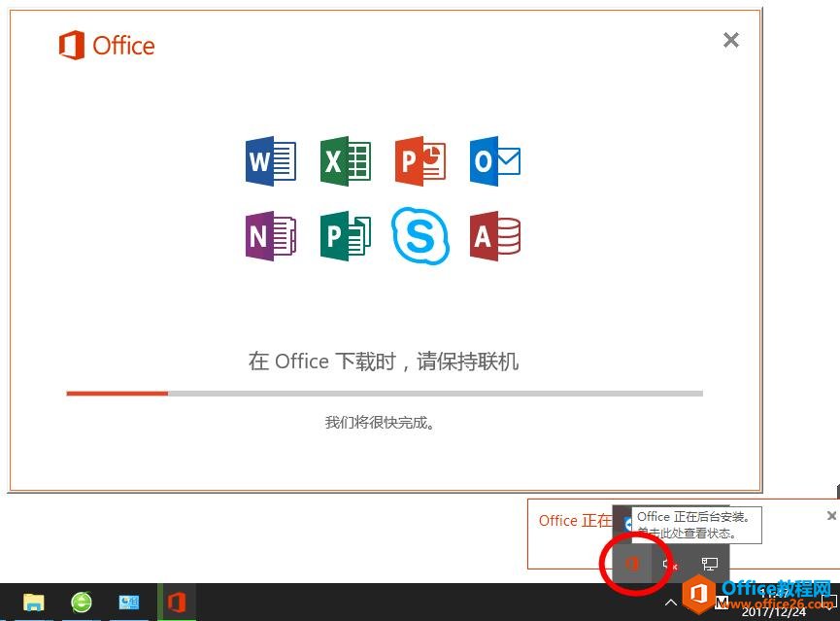Click the 2017/12/24 taskbar date
This screenshot has height=621, width=840.
(774, 611)
